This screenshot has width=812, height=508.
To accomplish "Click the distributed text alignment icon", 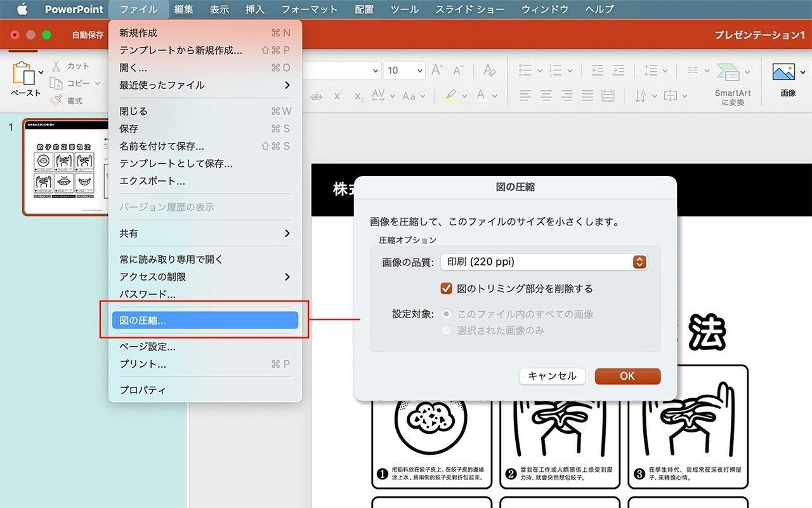I will [x=608, y=96].
